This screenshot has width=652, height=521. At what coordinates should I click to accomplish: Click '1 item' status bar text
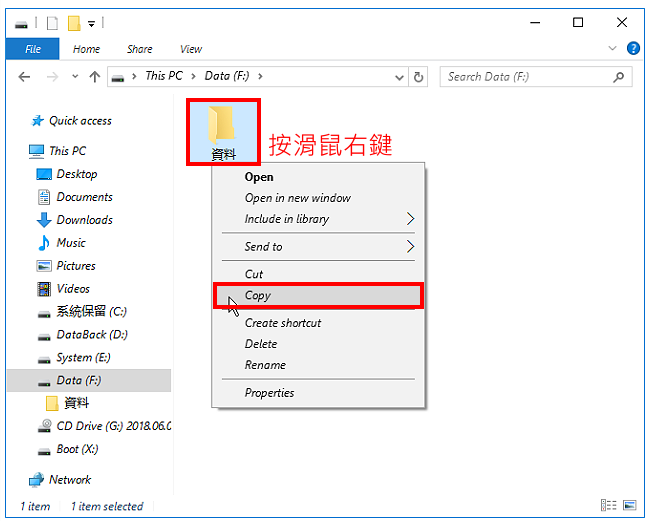(x=35, y=506)
